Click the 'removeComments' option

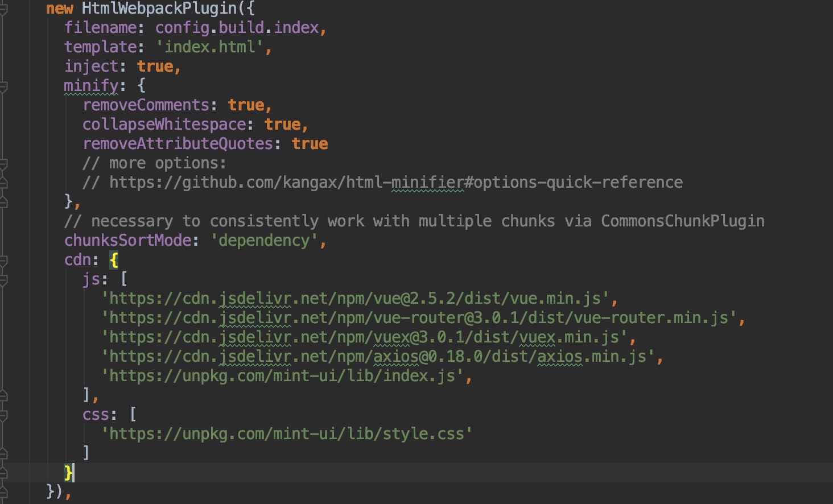[146, 105]
